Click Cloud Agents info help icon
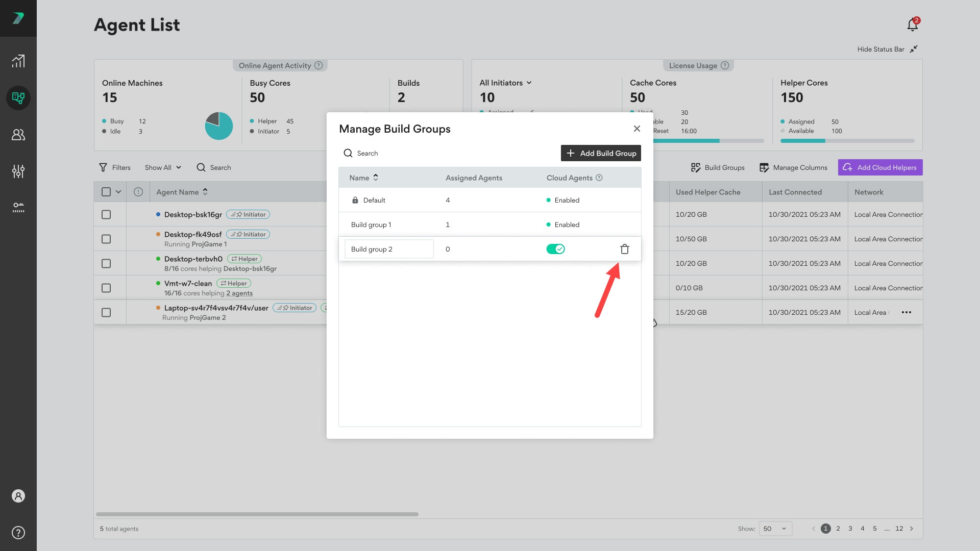The width and height of the screenshot is (980, 551). pos(599,178)
